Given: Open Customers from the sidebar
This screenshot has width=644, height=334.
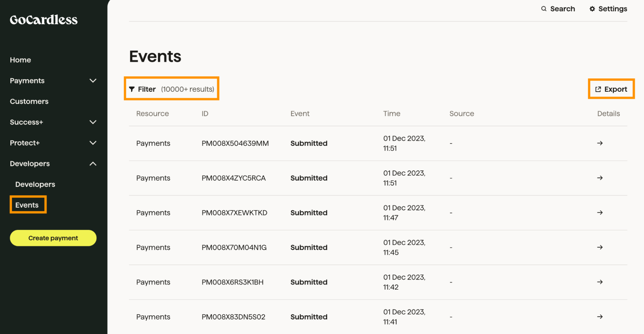Looking at the screenshot, I should pyautogui.click(x=29, y=101).
